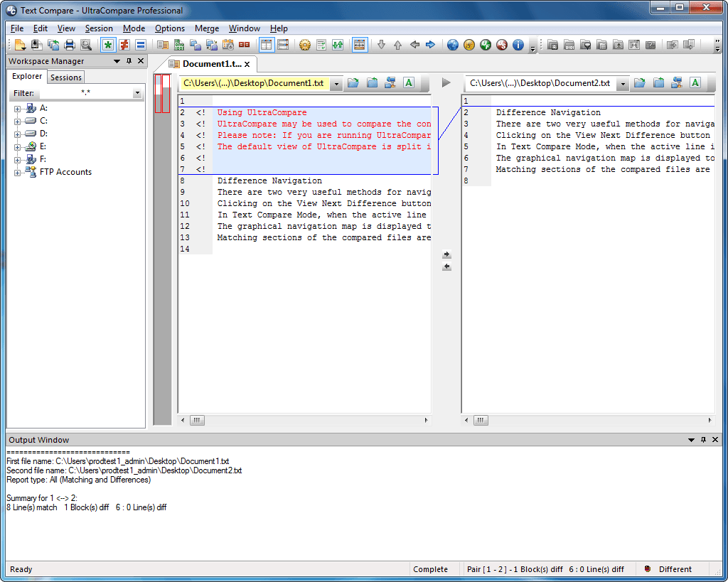
Task: Go to previous difference (up arrow)
Action: pyautogui.click(x=398, y=45)
